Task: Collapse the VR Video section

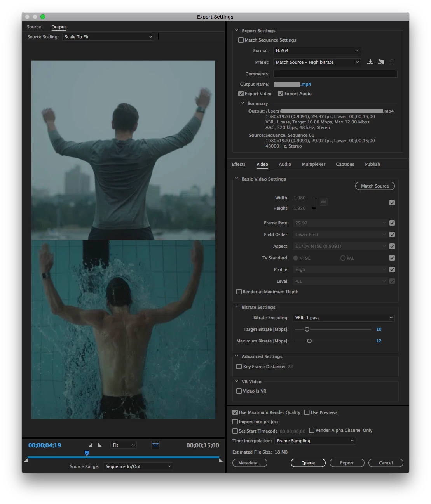Action: point(236,381)
